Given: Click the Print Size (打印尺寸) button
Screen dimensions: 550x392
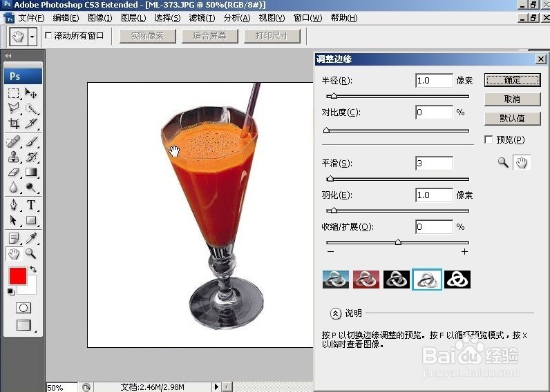Looking at the screenshot, I should coord(272,36).
